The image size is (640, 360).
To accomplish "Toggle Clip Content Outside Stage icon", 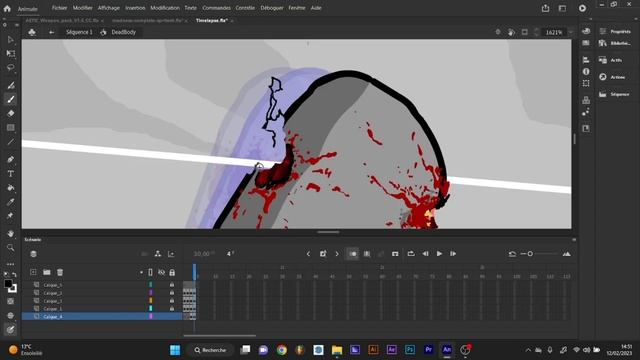I will pos(524,32).
